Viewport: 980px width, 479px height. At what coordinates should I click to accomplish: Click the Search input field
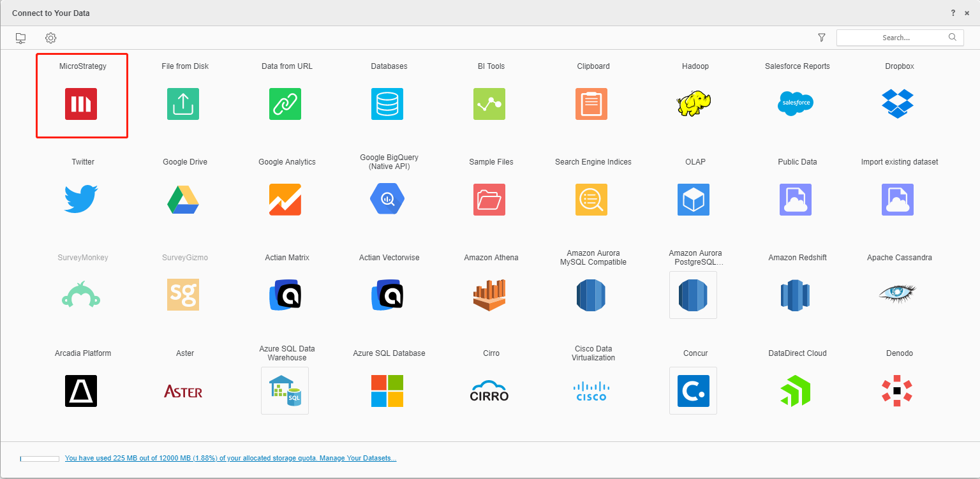(x=895, y=38)
